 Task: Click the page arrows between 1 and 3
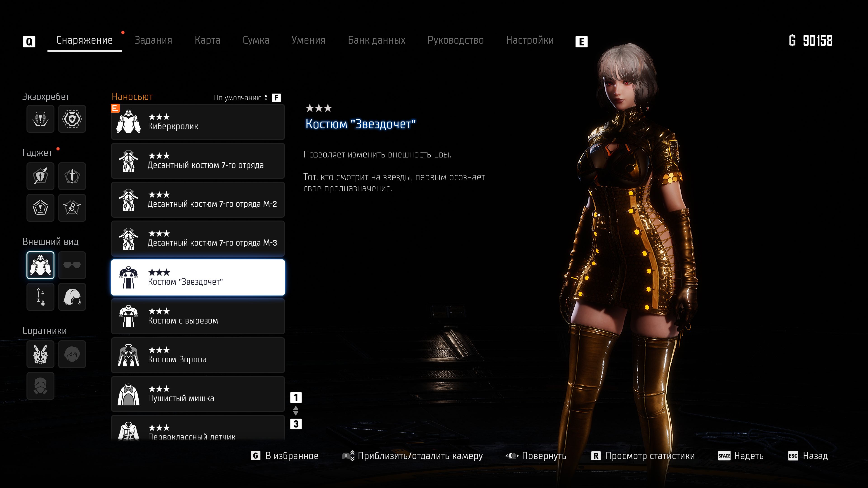[295, 411]
